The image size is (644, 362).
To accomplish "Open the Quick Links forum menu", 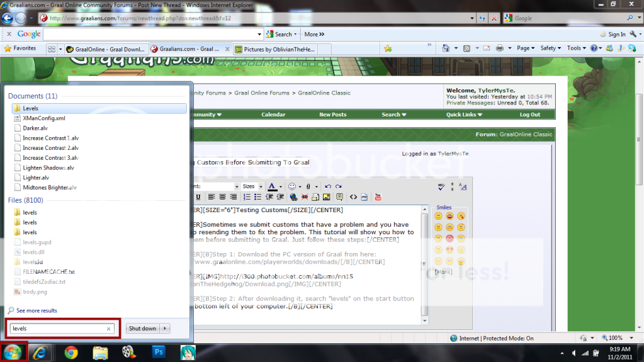I will pyautogui.click(x=465, y=115).
